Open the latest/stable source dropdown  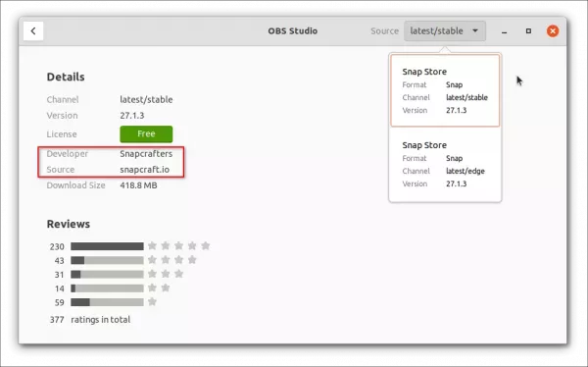pos(445,30)
